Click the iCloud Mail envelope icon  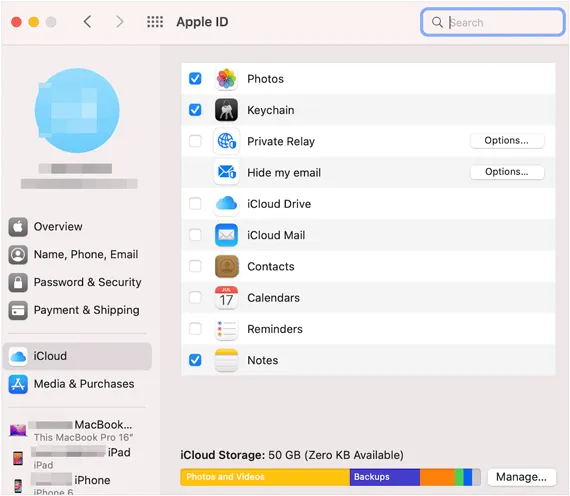tap(226, 235)
